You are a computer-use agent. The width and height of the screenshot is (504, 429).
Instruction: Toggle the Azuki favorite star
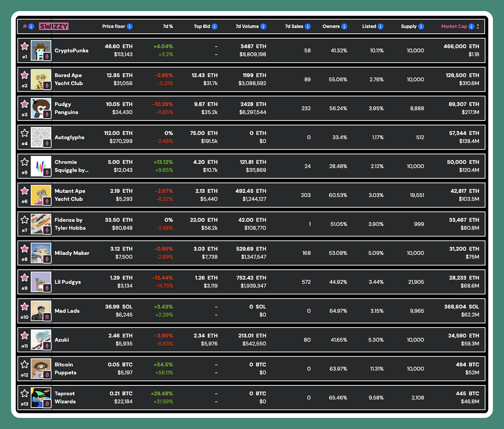point(24,336)
